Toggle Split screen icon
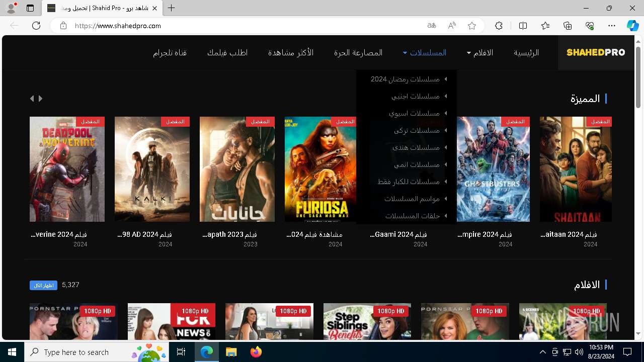The width and height of the screenshot is (644, 362). click(x=523, y=26)
